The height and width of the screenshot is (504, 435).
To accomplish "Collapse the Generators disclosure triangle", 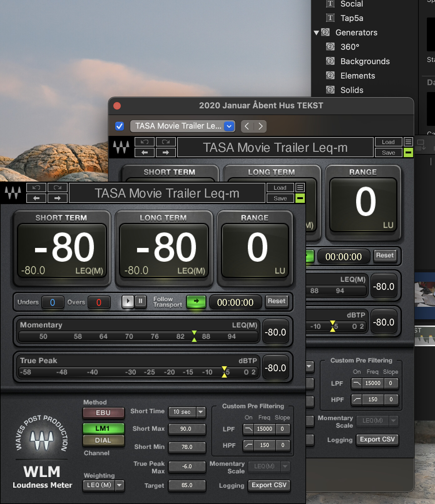I will point(316,33).
